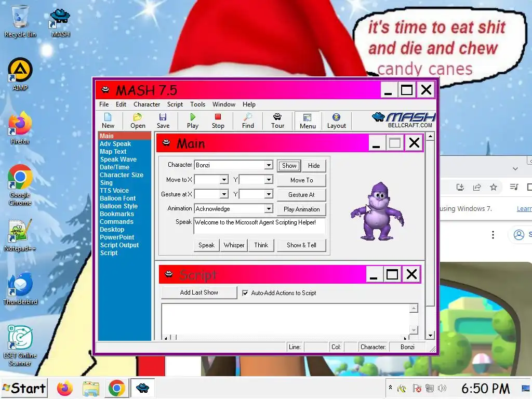Launch Firefox from the desktop icon
The width and height of the screenshot is (532, 399).
point(20,128)
